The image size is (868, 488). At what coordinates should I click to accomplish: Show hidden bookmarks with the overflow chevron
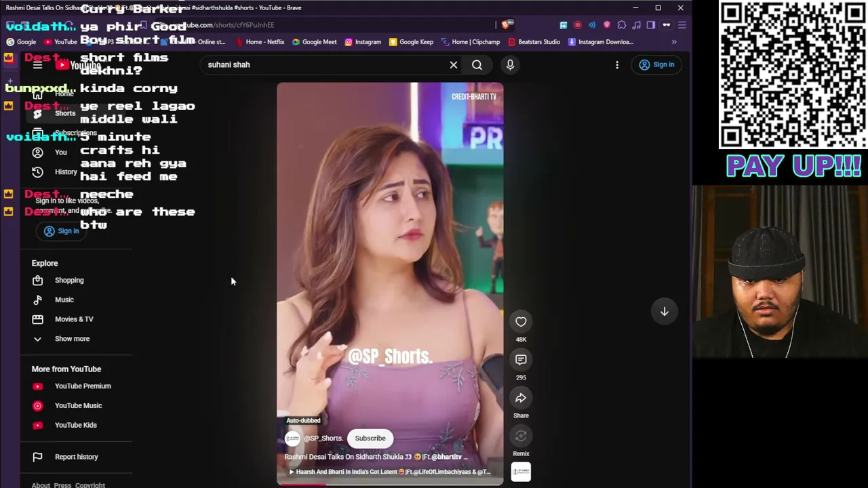[x=674, y=42]
